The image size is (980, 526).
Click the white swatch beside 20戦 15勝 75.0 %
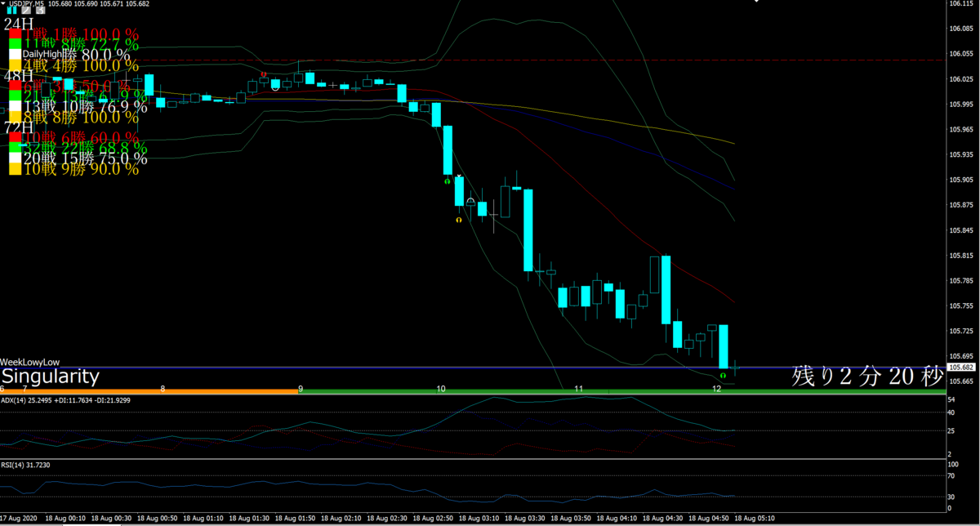pyautogui.click(x=15, y=159)
